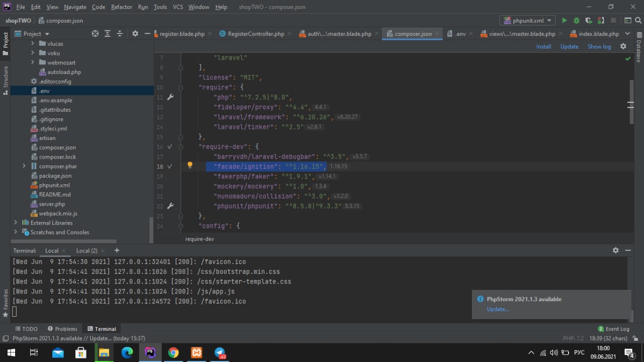Open the Refactor menu
This screenshot has width=644, height=362.
[x=121, y=7]
